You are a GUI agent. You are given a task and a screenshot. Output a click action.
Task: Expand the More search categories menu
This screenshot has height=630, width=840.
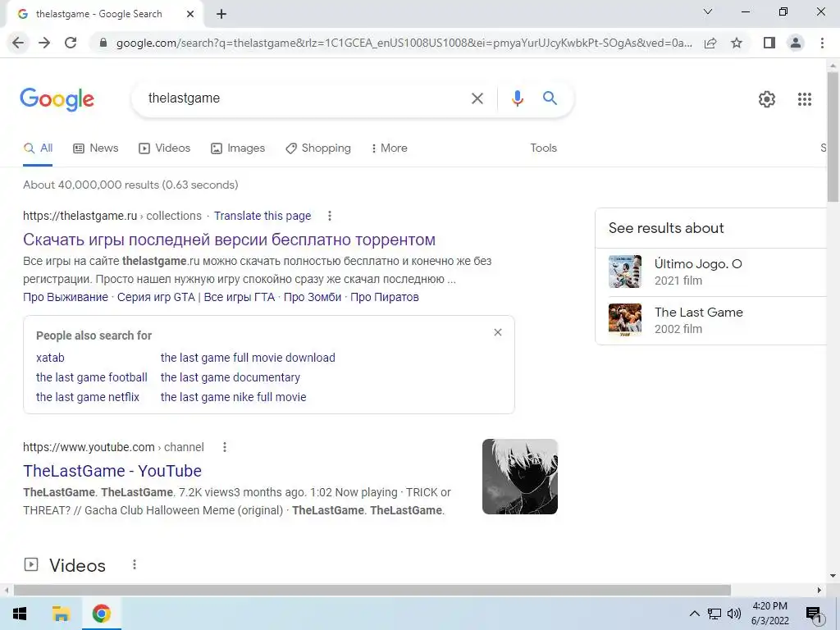tap(390, 148)
